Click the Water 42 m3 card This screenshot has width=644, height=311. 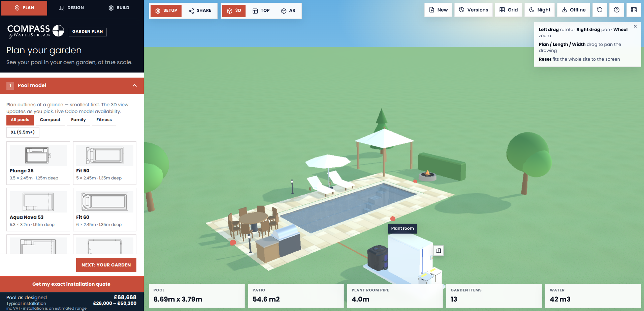tap(593, 296)
